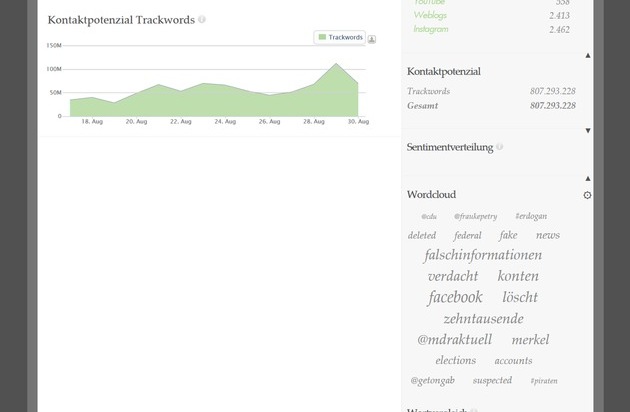This screenshot has width=630, height=412.
Task: Open the Weblogs source link
Action: tap(431, 16)
